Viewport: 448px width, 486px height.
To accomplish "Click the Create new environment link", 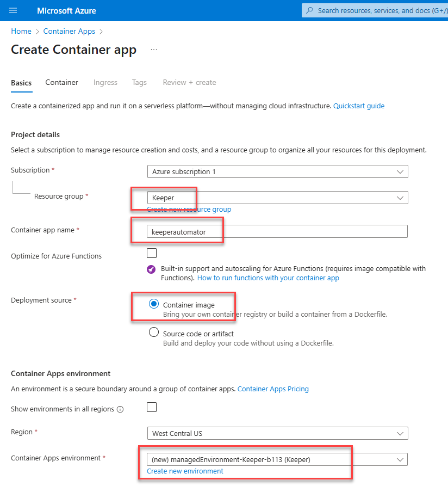I will click(185, 471).
